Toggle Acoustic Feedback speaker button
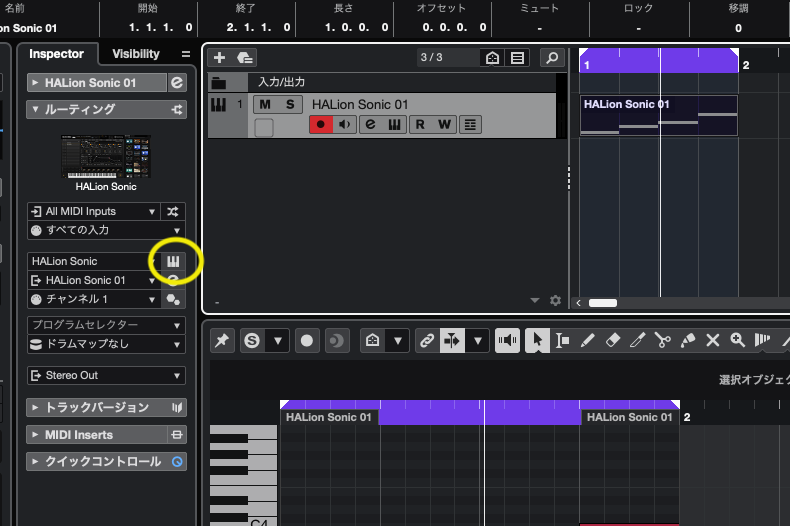The height and width of the screenshot is (526, 790). [x=507, y=341]
